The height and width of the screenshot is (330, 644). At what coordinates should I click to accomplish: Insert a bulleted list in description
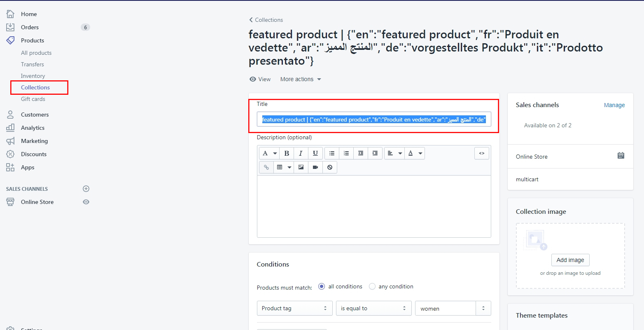click(331, 153)
